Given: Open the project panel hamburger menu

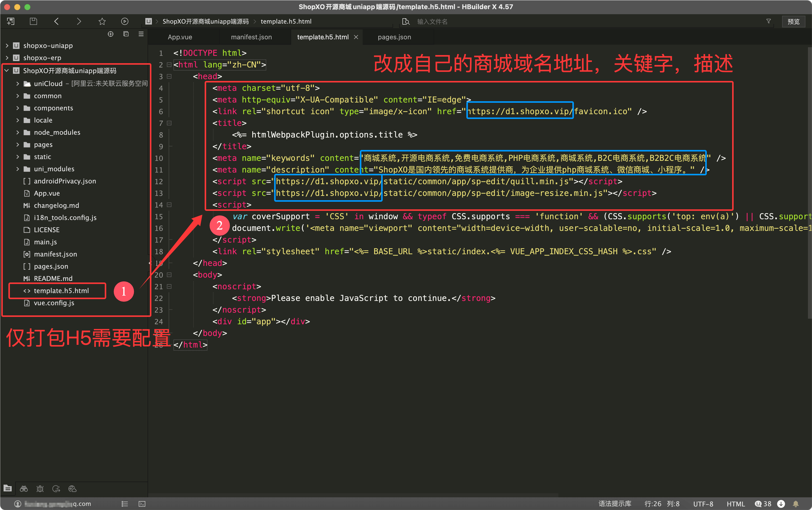Looking at the screenshot, I should tap(141, 34).
